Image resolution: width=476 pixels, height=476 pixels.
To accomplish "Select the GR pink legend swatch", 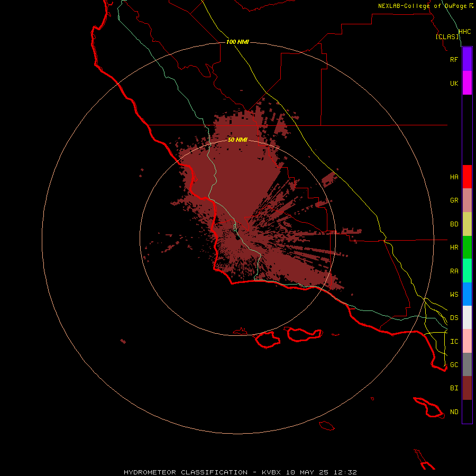I will (467, 200).
